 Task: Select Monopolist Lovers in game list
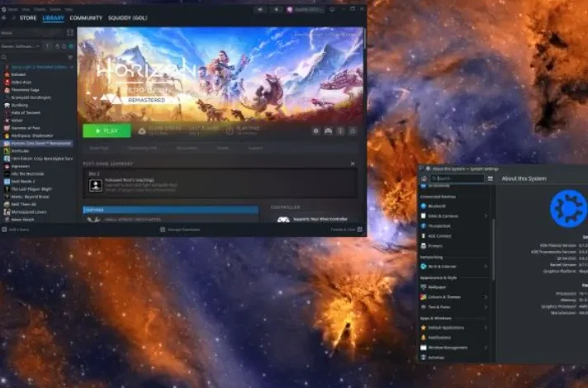(29, 212)
